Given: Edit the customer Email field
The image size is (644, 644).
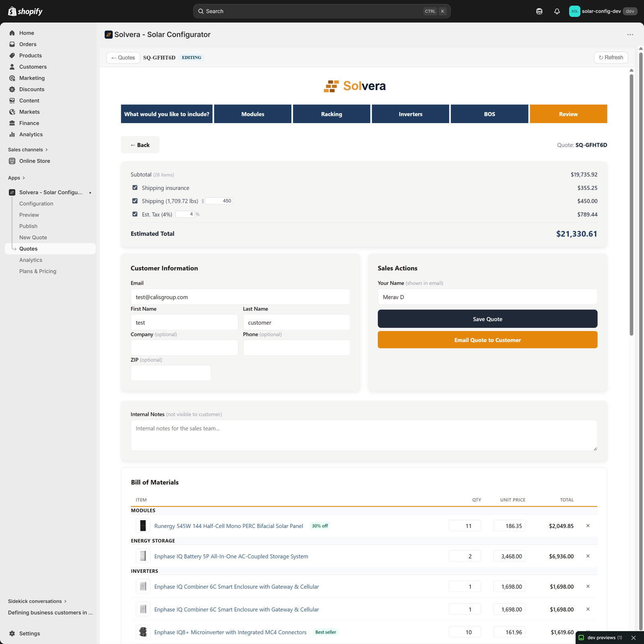Looking at the screenshot, I should [240, 297].
